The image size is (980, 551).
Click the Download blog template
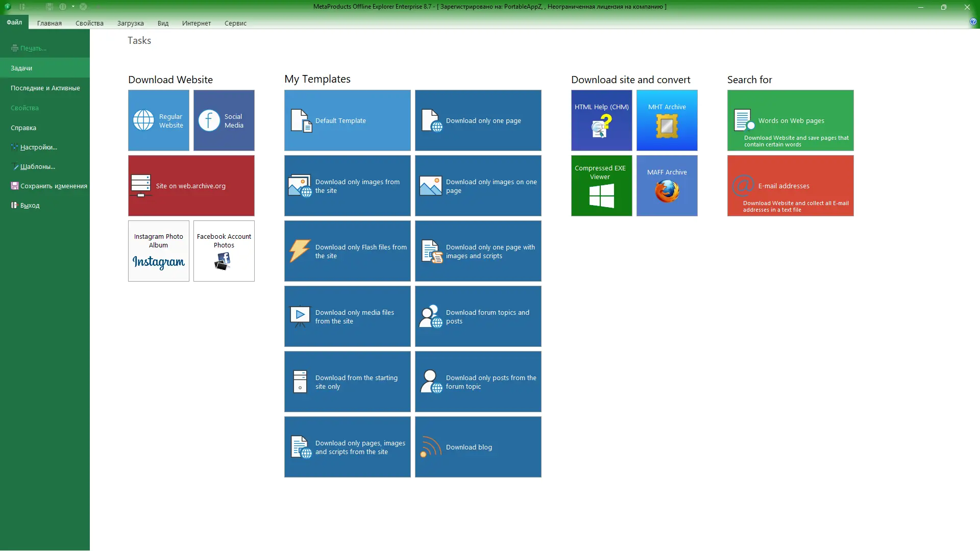[478, 447]
